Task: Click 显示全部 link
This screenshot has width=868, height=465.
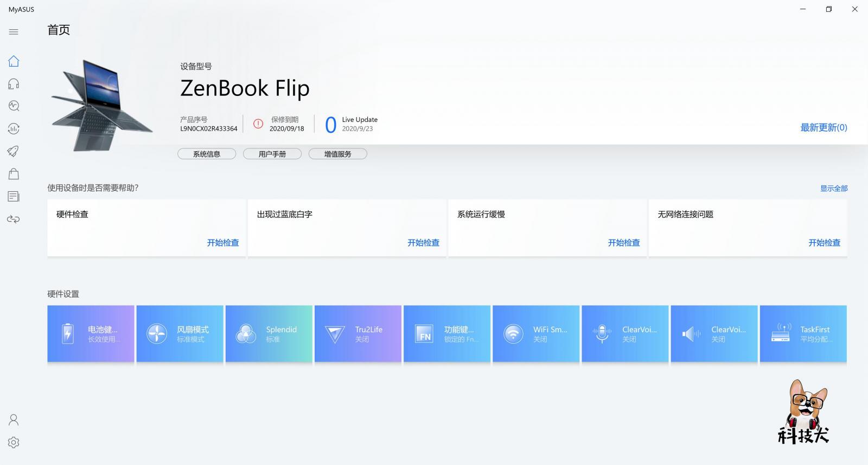Action: [834, 189]
